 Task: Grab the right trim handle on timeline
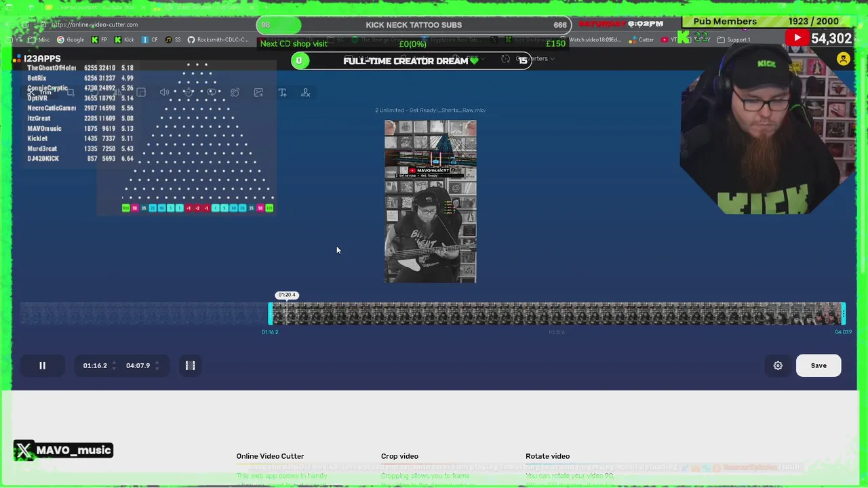[843, 313]
